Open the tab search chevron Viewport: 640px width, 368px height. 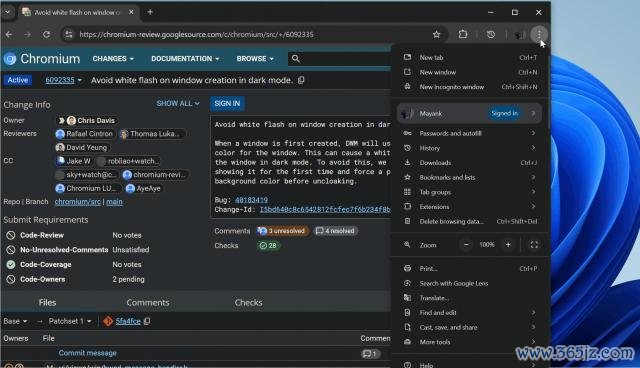7,12
